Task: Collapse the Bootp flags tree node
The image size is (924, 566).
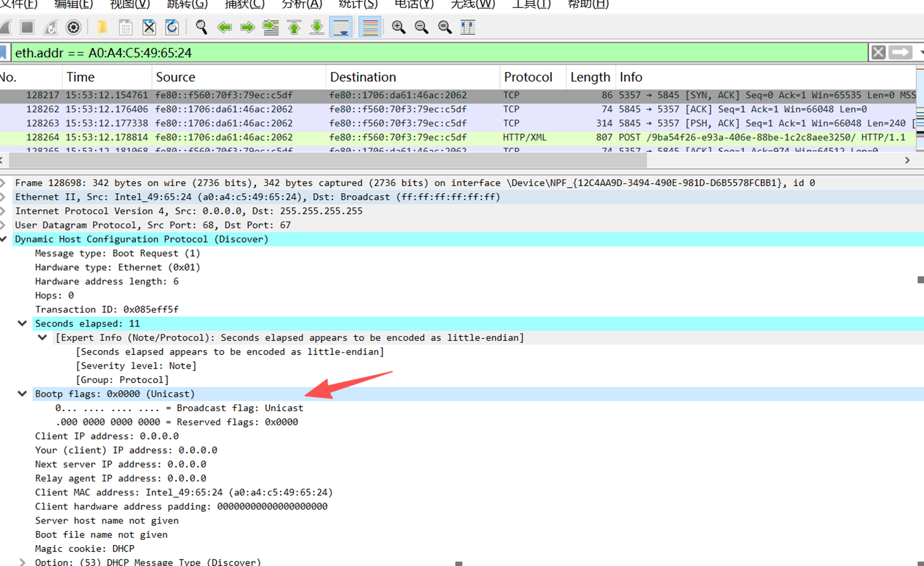Action: tap(22, 394)
